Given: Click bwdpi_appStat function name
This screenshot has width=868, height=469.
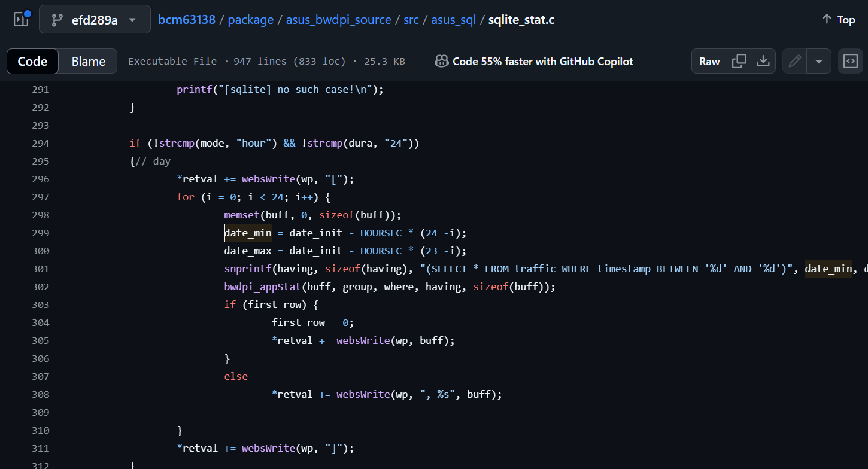Looking at the screenshot, I should (x=263, y=287).
